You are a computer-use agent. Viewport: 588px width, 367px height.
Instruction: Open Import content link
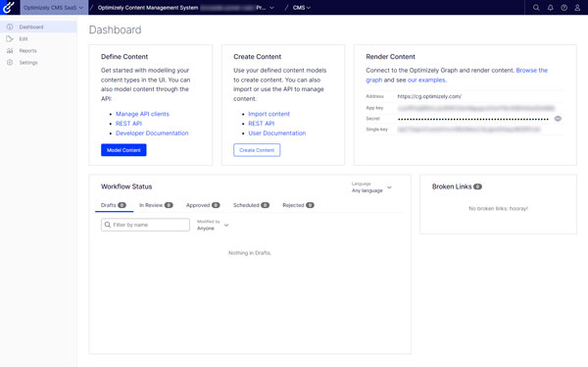coord(269,114)
